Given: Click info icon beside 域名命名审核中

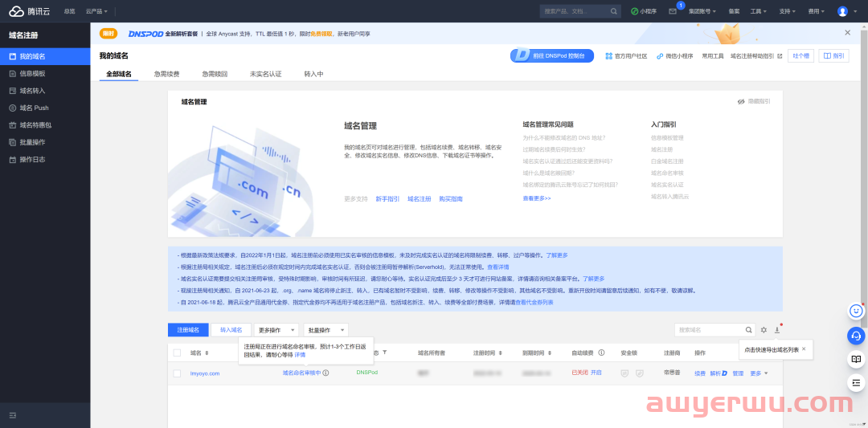Looking at the screenshot, I should click(326, 373).
